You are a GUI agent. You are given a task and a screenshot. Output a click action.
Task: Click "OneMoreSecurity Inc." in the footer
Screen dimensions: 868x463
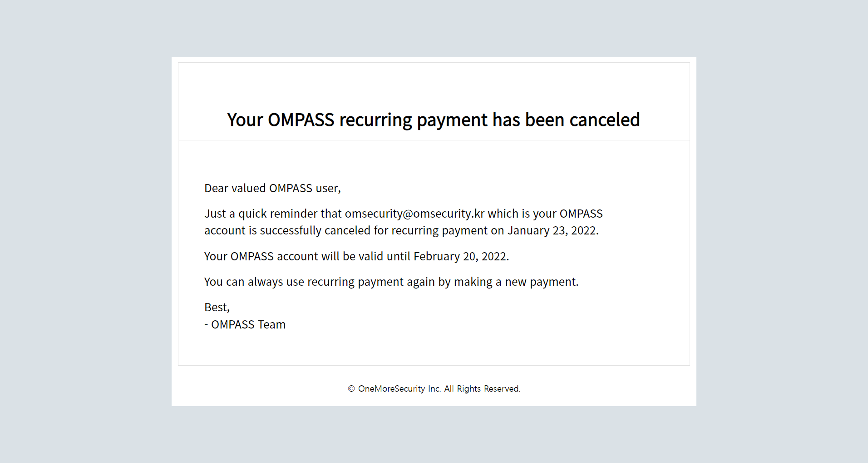[x=399, y=389]
